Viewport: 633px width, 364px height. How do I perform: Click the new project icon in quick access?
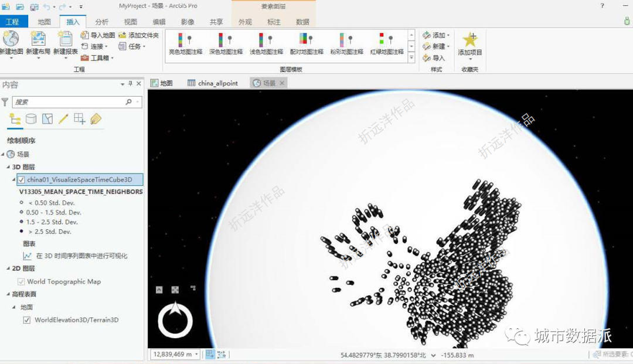coord(6,6)
